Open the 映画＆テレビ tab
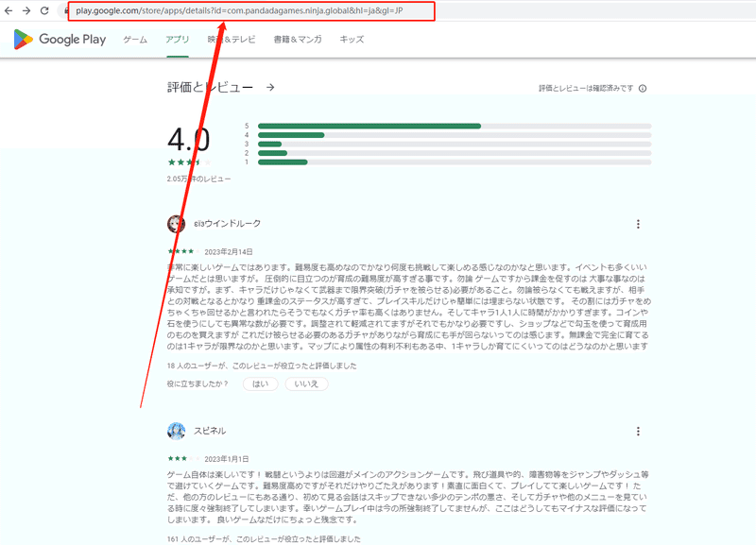 coord(232,40)
